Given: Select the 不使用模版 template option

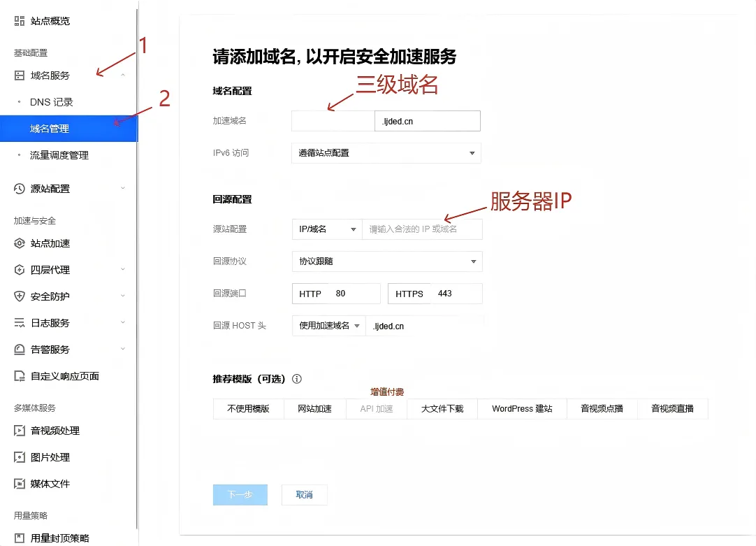Looking at the screenshot, I should point(248,409).
